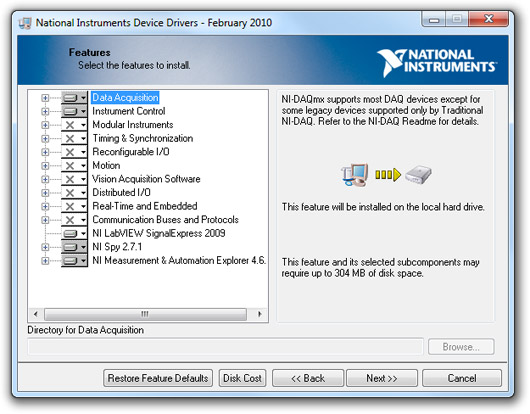Click the feature list scroll right arrow
Screen dimensions: 530x414
259,314
